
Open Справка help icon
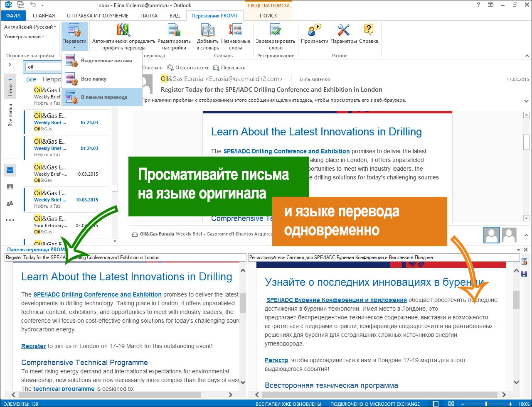(x=369, y=30)
